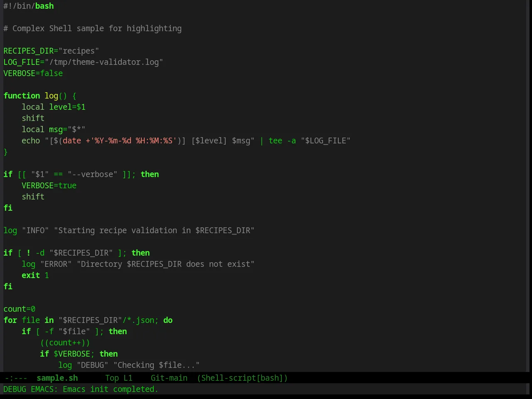Click the L1 line number indicator
The height and width of the screenshot is (399, 532).
(x=128, y=378)
